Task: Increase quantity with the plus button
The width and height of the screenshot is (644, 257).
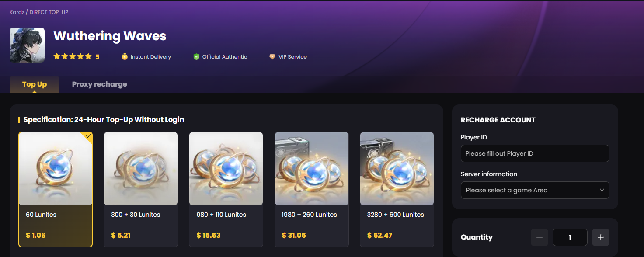Action: tap(601, 237)
